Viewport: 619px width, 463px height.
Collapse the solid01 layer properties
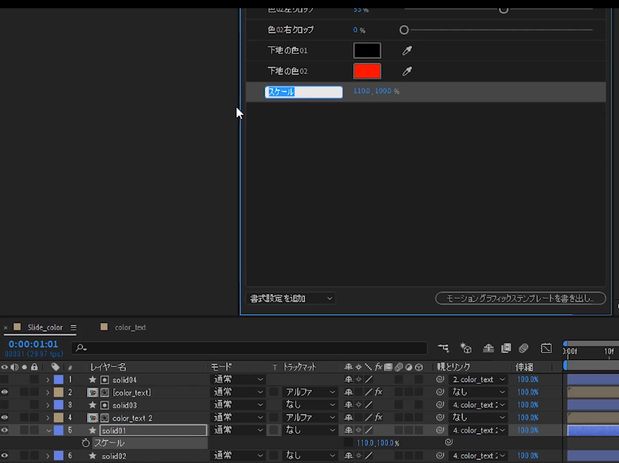49,430
